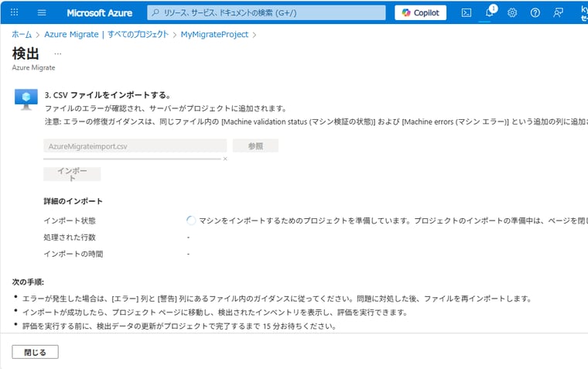Open portal settings gear

point(512,12)
